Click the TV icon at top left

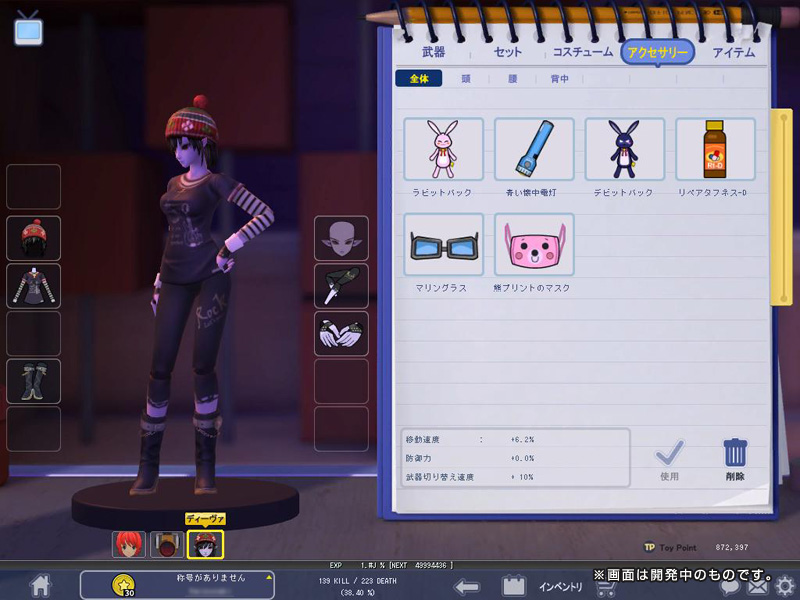(x=29, y=29)
